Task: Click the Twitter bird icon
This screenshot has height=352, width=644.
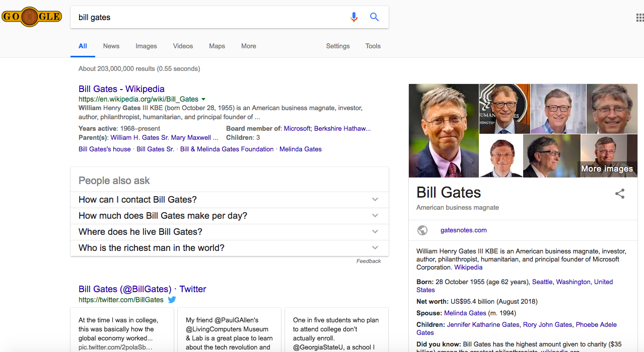Action: 172,300
